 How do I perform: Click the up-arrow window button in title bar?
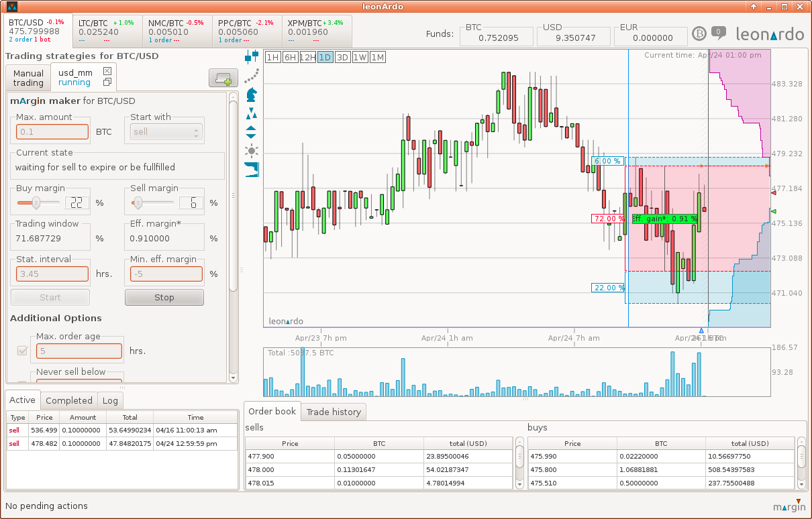pos(754,7)
